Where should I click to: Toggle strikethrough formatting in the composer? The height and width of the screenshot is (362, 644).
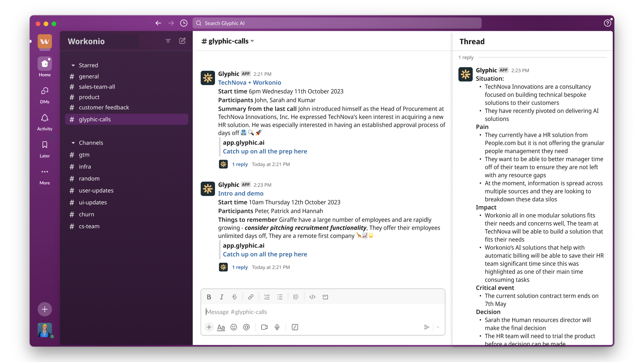tap(234, 297)
